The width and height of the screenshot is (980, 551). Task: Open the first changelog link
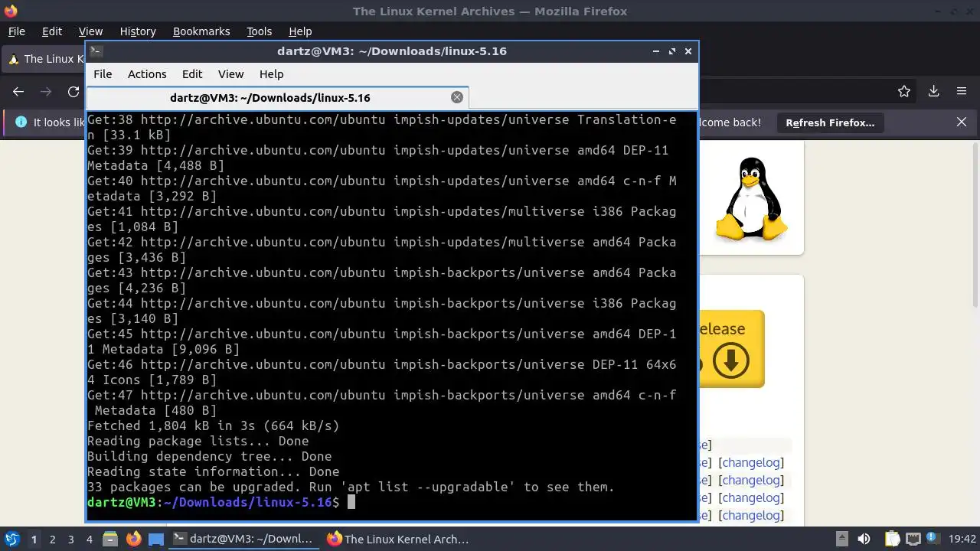[x=753, y=462]
